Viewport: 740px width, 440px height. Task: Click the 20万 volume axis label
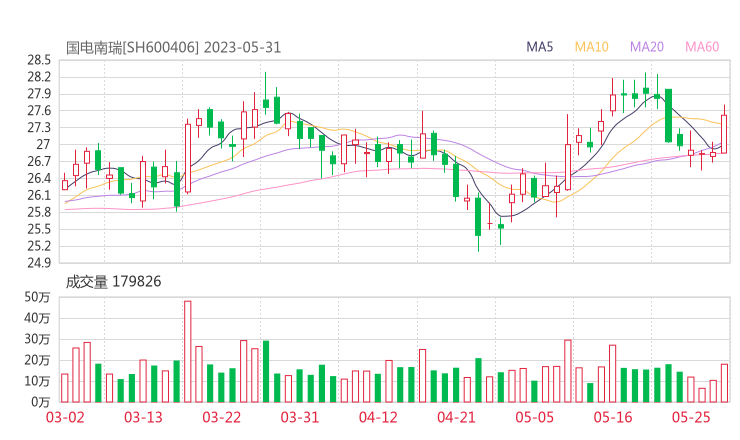(37, 360)
